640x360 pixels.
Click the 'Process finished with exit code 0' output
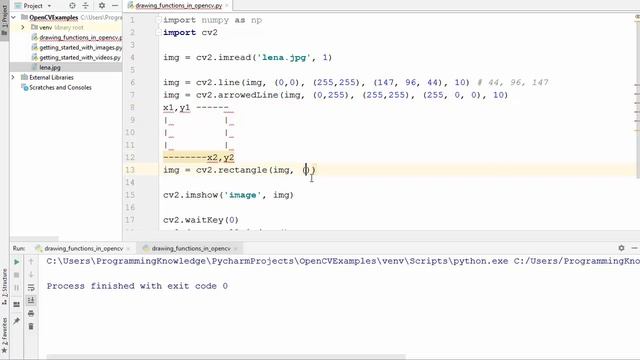tap(137, 286)
